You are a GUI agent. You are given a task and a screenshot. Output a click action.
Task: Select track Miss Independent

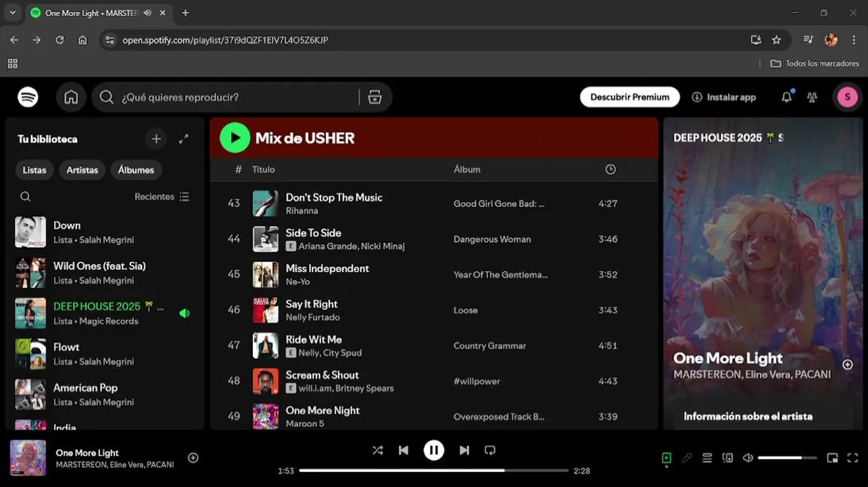434,275
